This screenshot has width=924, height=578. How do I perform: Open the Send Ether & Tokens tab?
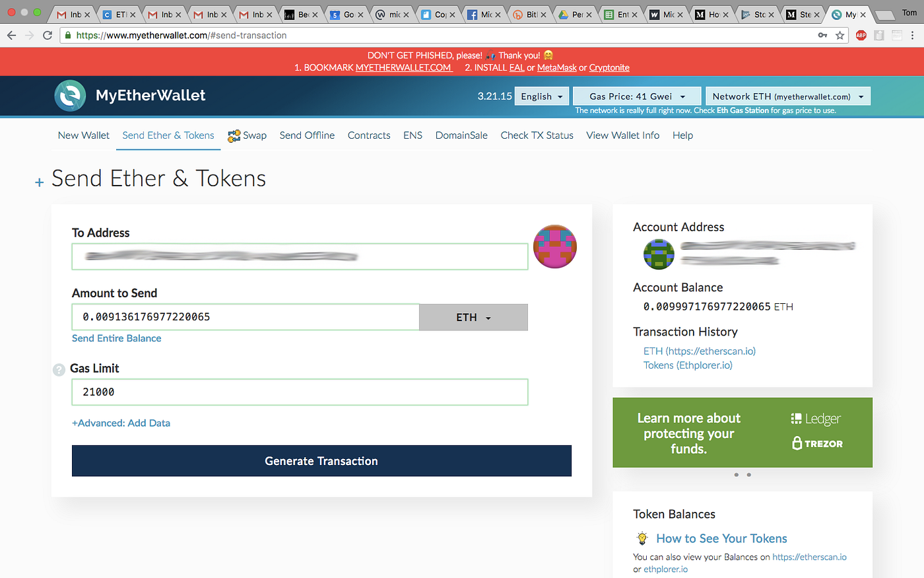point(168,135)
